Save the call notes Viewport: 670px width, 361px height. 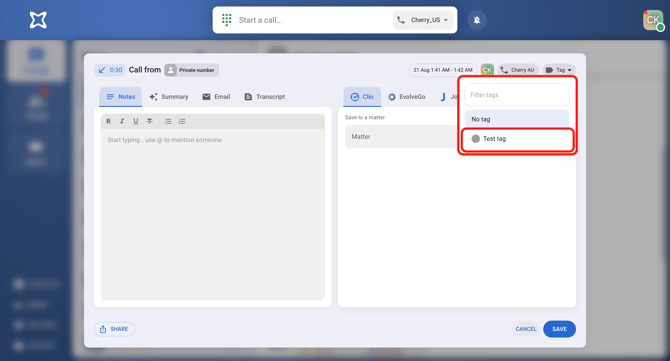click(559, 329)
